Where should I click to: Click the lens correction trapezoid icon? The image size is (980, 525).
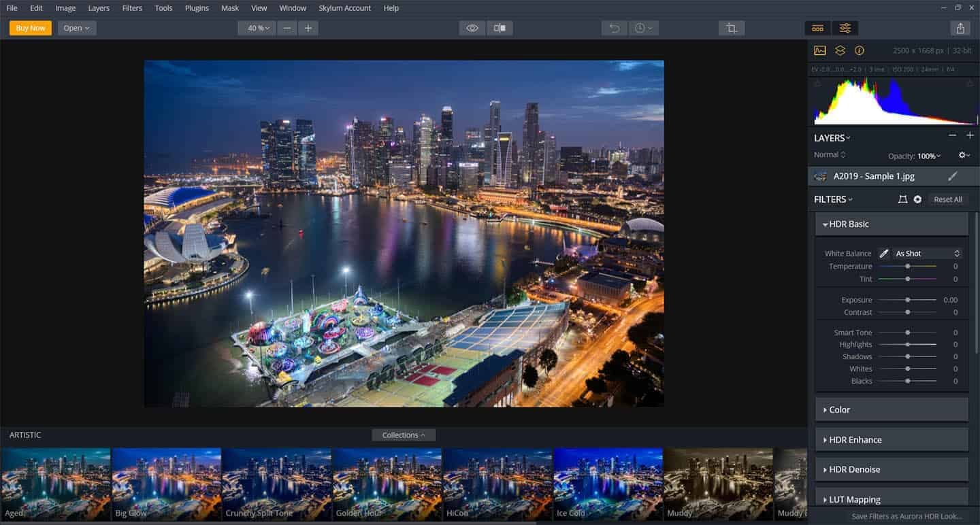[x=902, y=199]
